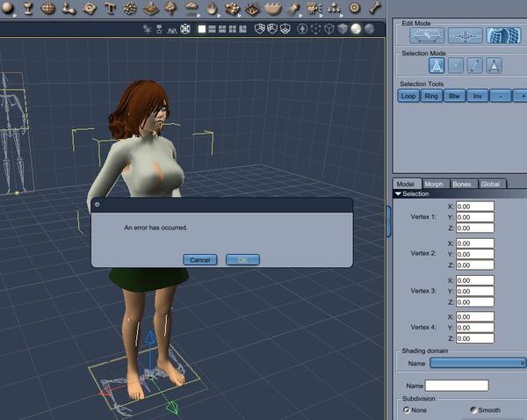
Task: Click the circular target view icon
Action: (185, 29)
